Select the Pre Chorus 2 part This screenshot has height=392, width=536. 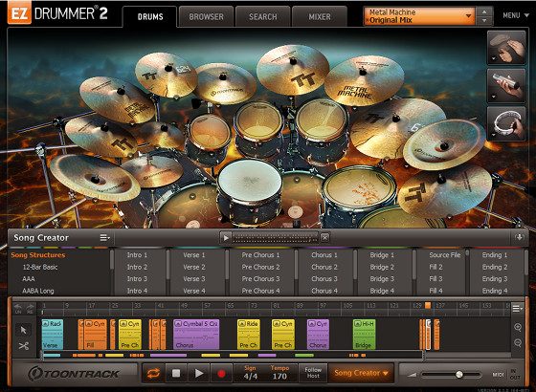click(260, 267)
